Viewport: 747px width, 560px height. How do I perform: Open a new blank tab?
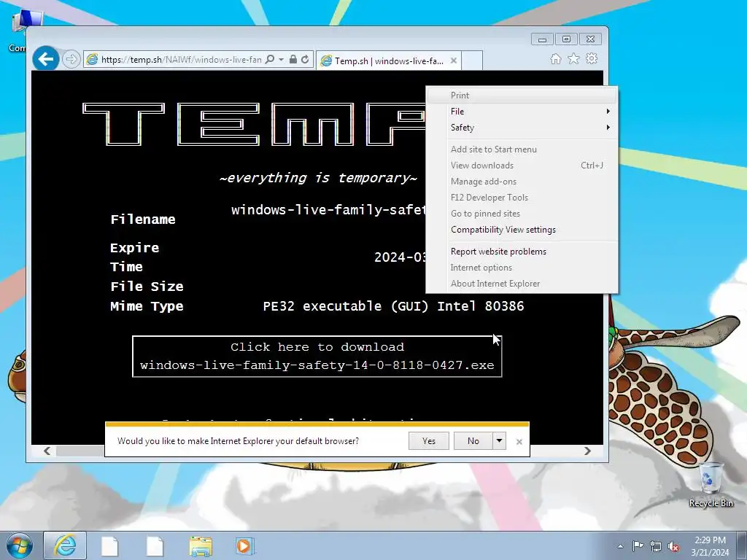point(472,61)
